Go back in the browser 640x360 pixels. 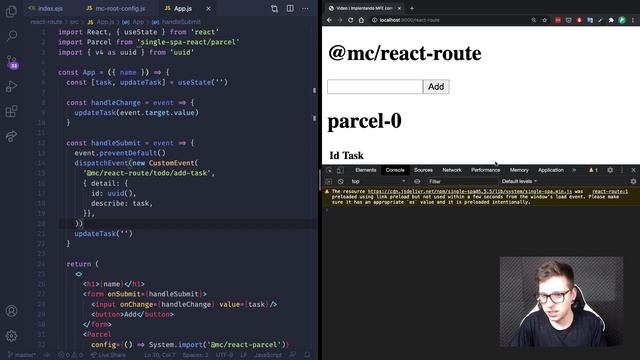tap(329, 20)
